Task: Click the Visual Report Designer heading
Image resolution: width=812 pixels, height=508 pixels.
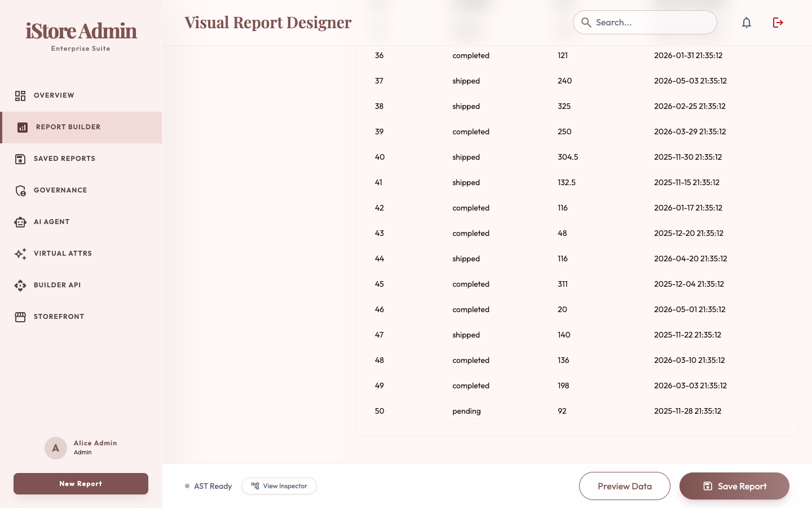Action: pos(268,23)
